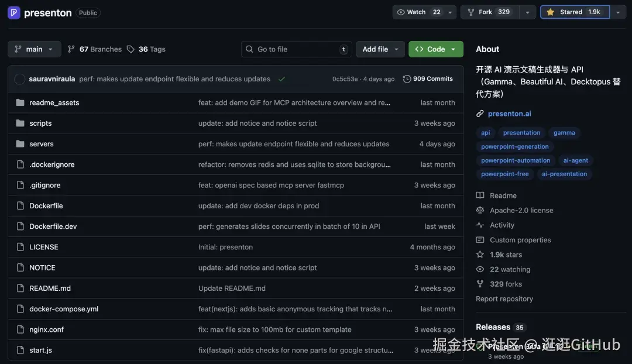Open the 'Update README.md' commit message
The width and height of the screenshot is (632, 364).
[232, 289]
